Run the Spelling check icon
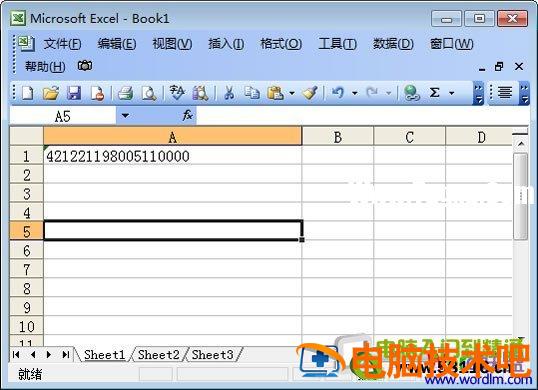538x390 pixels. tap(177, 93)
